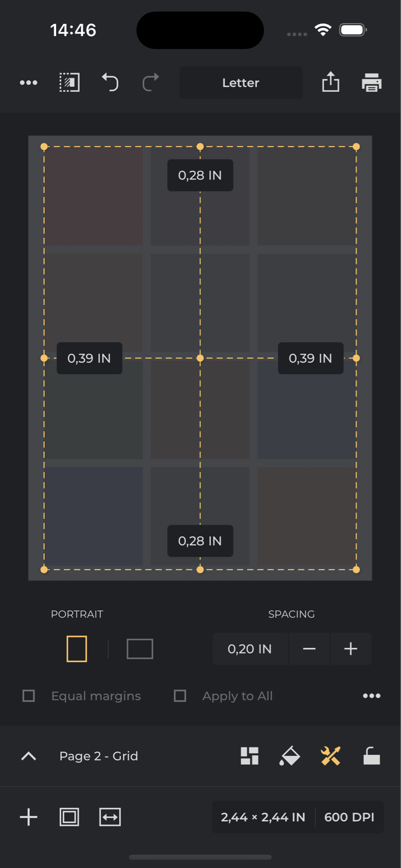Open the margins and tools settings tab
Screen dimensions: 401x868
(331, 756)
